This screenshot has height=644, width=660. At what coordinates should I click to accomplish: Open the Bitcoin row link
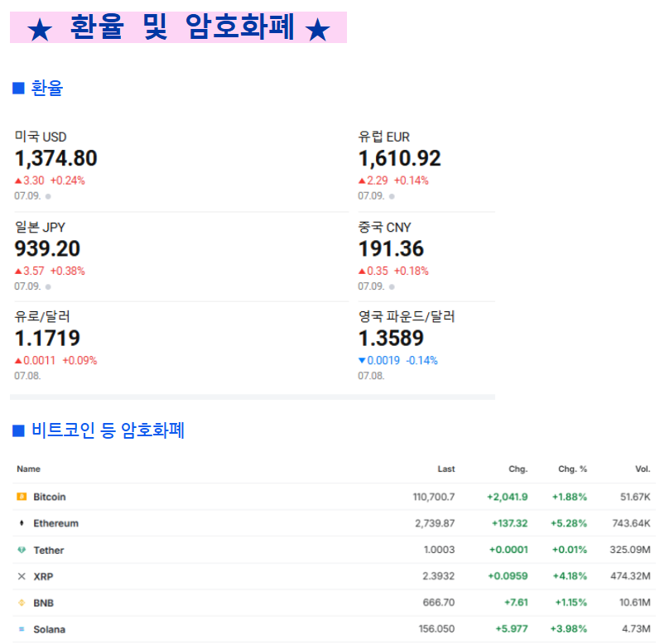50,497
